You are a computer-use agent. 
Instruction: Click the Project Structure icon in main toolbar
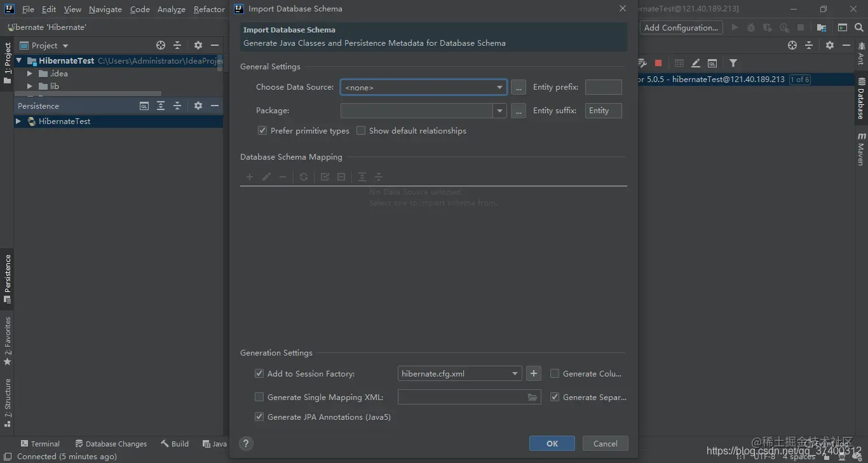[x=822, y=27]
